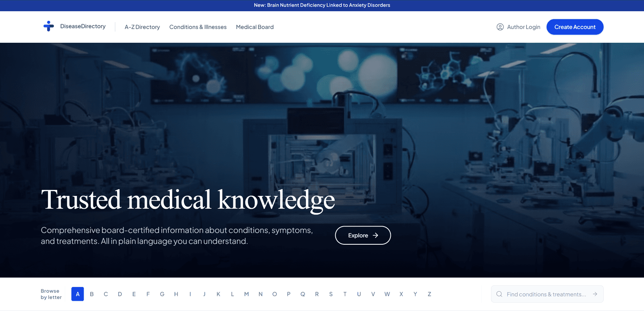Browse conditions starting with C

106,294
